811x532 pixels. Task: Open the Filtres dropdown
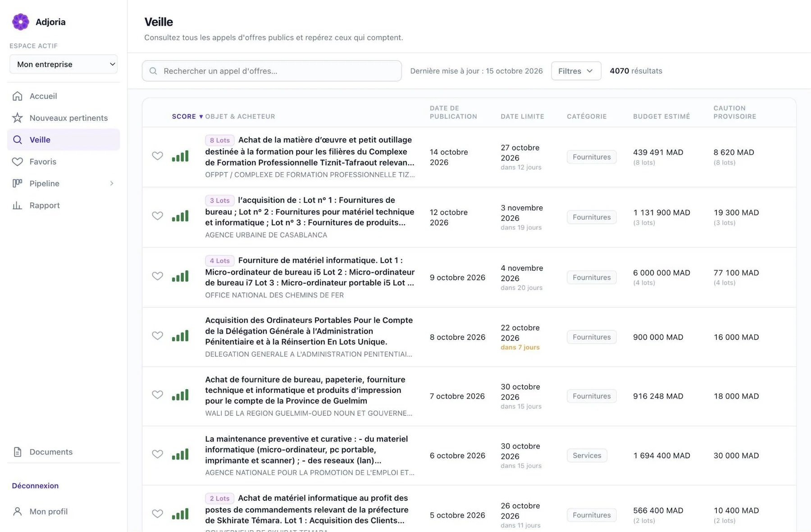(576, 71)
